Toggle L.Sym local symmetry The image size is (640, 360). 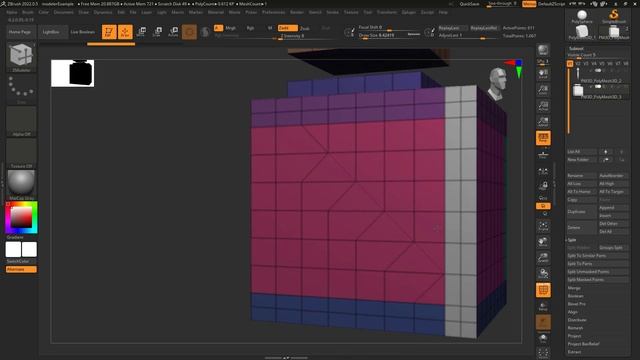(x=543, y=172)
